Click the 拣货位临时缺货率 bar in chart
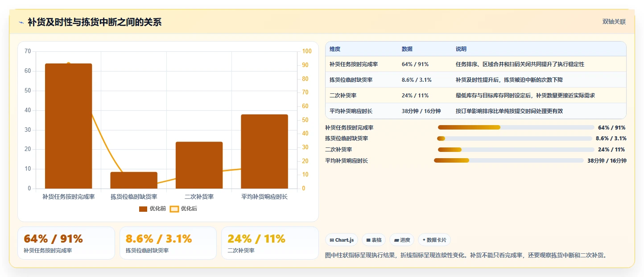 134,180
